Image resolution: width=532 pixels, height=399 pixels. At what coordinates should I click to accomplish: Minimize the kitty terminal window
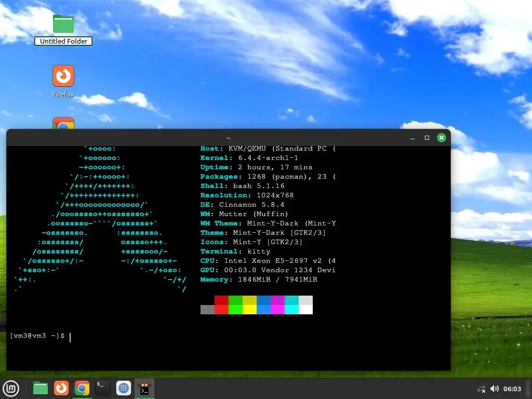click(x=412, y=138)
